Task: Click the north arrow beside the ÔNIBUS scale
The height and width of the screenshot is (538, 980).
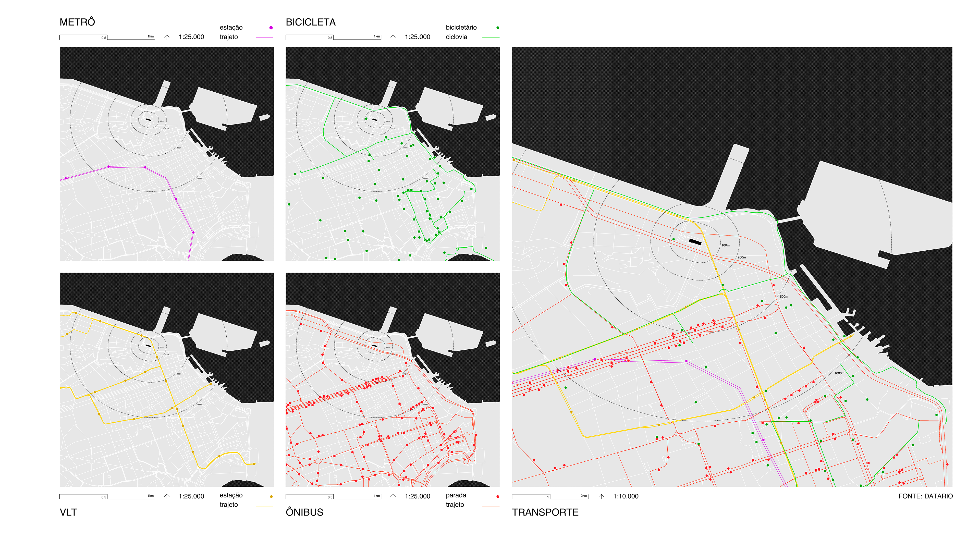Action: 393,496
